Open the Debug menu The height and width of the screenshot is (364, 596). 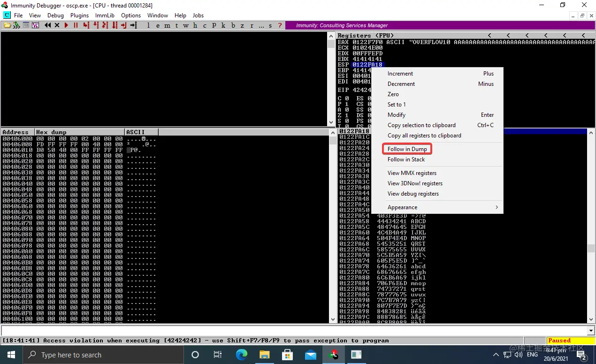tap(55, 15)
